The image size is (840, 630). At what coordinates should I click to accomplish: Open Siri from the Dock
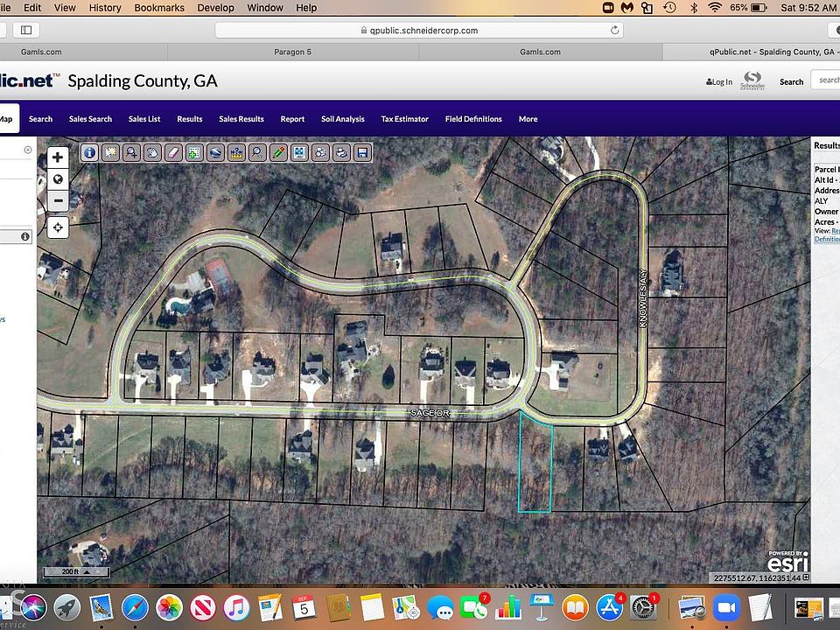(33, 608)
